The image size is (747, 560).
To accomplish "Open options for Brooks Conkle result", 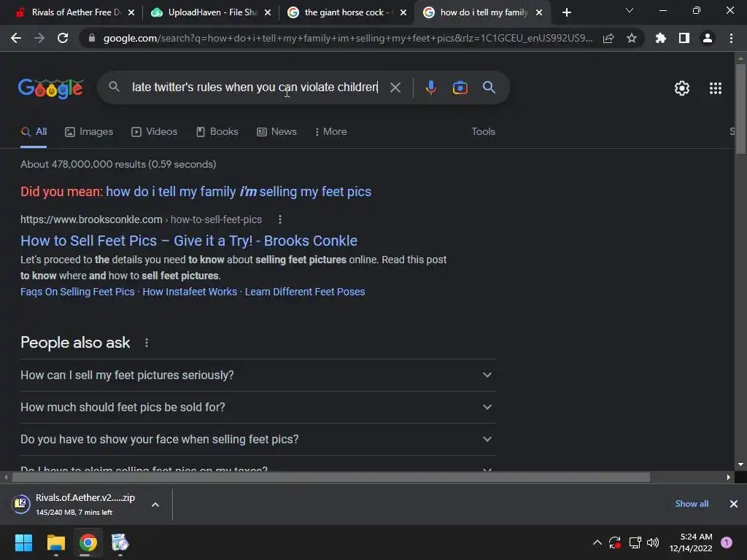I will pos(280,219).
